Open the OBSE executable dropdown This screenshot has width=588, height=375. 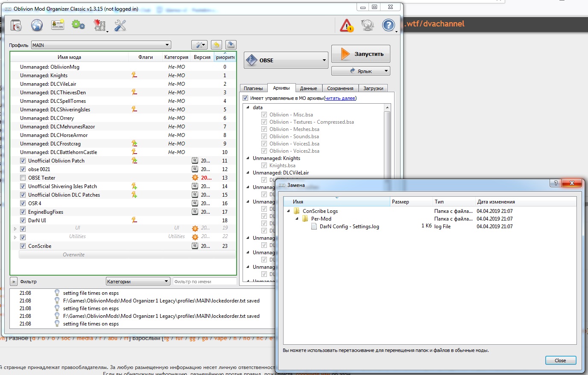[286, 60]
